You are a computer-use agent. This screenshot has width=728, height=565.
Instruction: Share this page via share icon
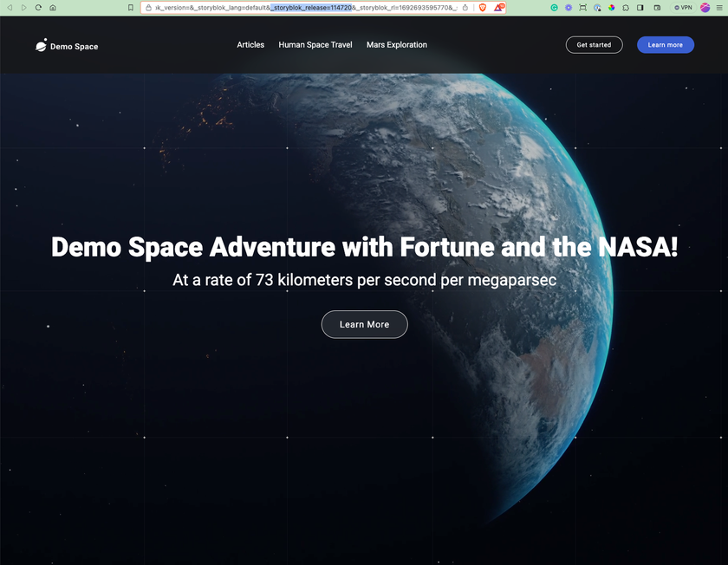(465, 8)
